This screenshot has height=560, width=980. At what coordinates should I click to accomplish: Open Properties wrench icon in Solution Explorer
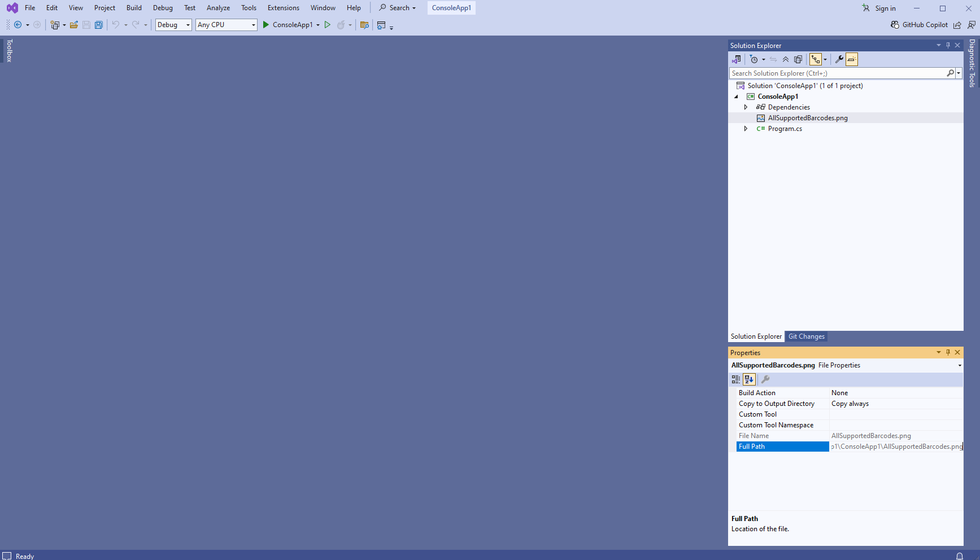839,59
